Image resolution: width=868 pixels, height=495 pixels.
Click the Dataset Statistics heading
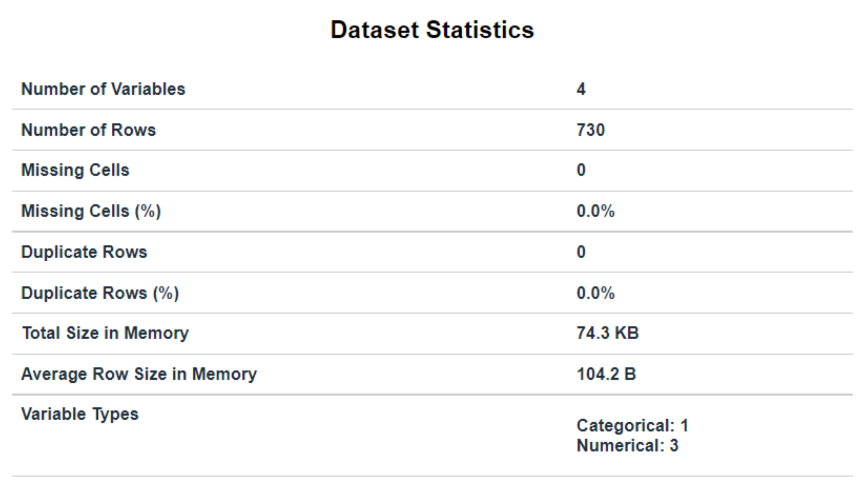(432, 30)
